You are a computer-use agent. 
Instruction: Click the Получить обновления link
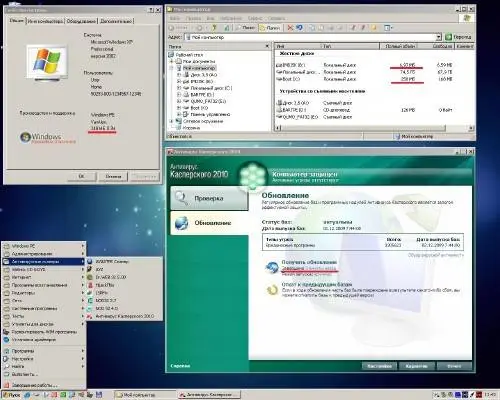309,262
